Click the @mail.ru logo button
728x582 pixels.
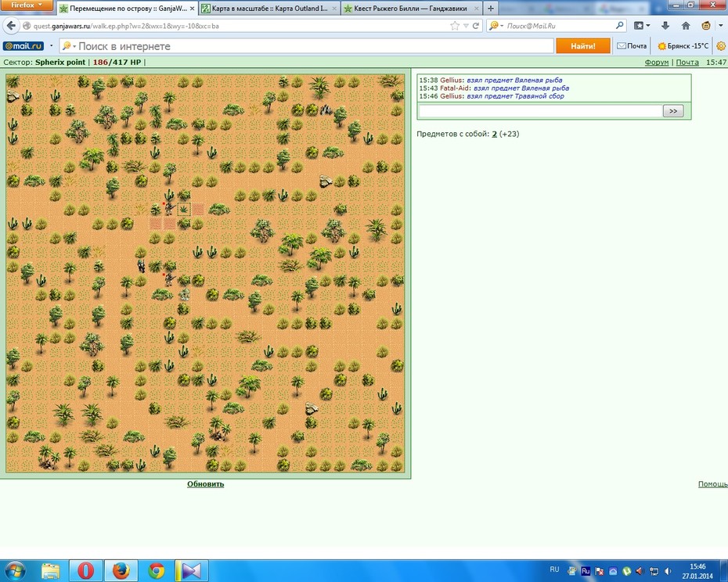[23, 46]
